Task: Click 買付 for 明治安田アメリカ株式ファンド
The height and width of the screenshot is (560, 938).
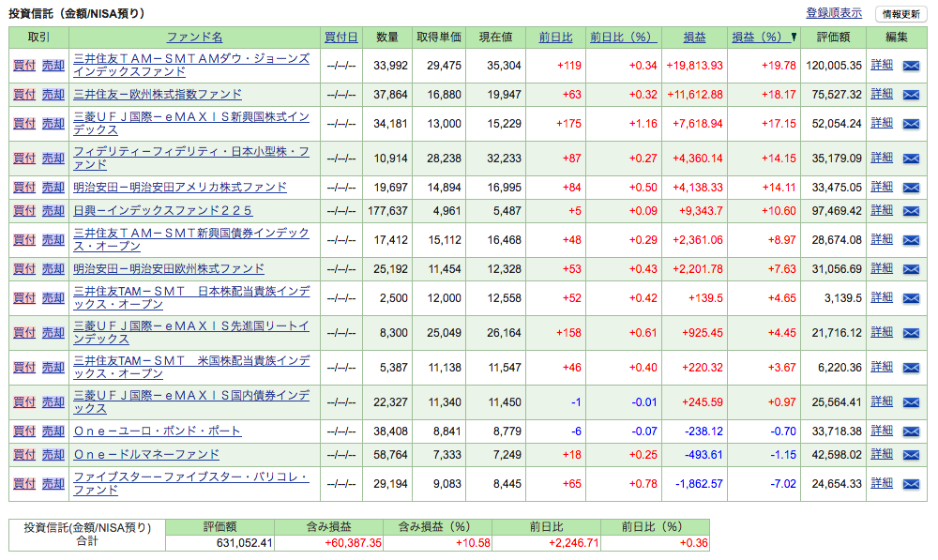Action: click(x=24, y=188)
